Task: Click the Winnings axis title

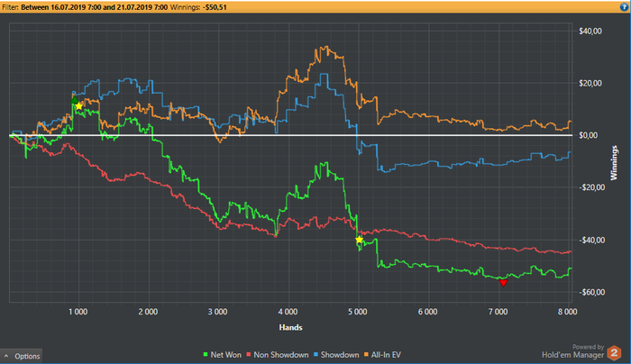Action: tap(614, 163)
